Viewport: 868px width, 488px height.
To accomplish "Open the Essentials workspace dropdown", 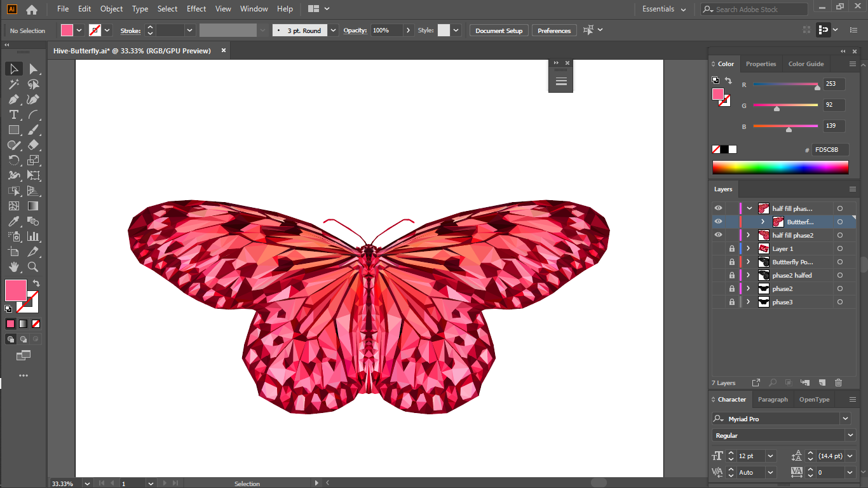I will 664,10.
